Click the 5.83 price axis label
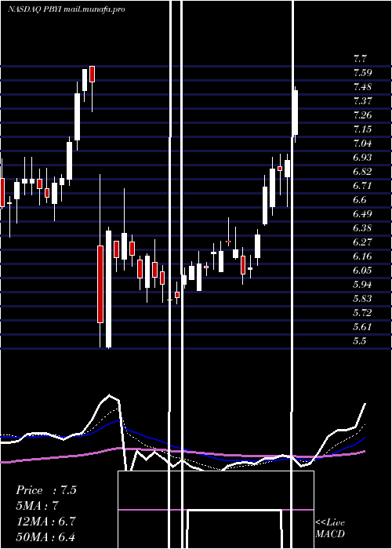Viewport: 392px width, 549px height. coord(362,299)
